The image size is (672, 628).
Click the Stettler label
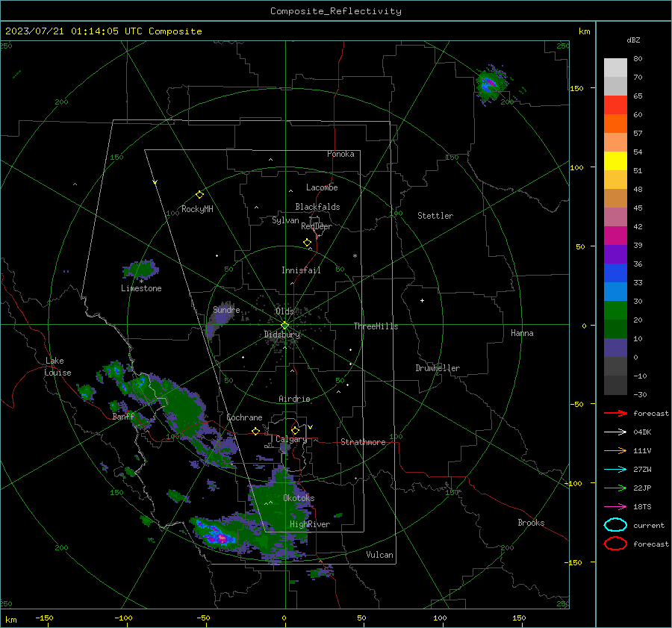(x=435, y=216)
